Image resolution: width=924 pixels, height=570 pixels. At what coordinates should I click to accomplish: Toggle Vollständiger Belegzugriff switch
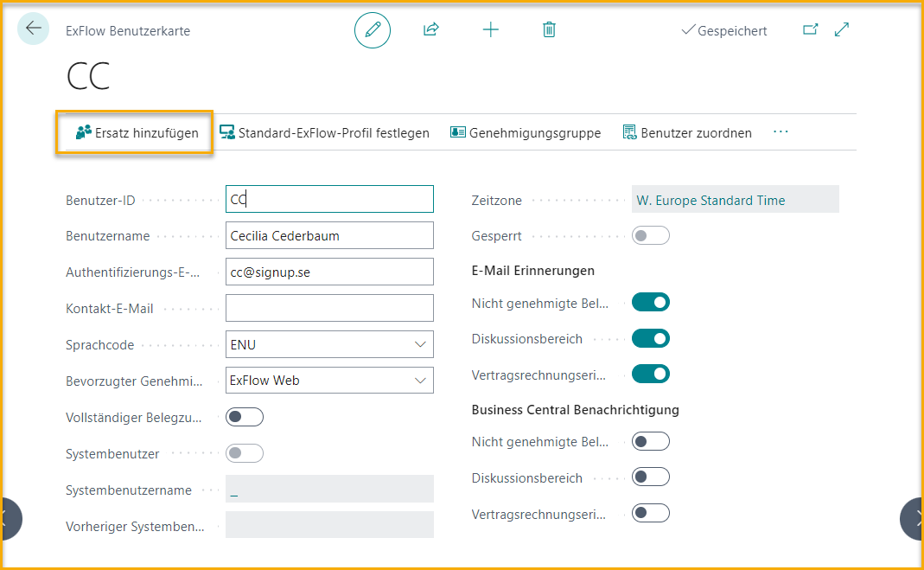[x=245, y=417]
